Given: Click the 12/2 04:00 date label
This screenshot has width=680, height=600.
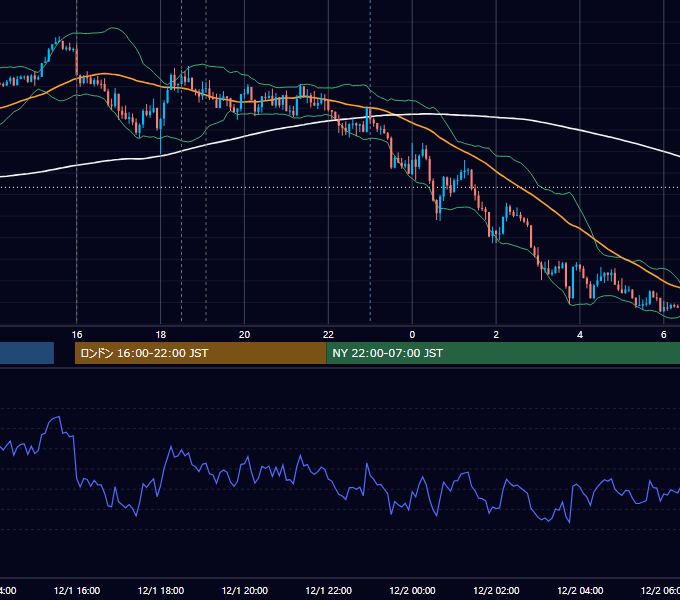Looking at the screenshot, I should [x=580, y=590].
